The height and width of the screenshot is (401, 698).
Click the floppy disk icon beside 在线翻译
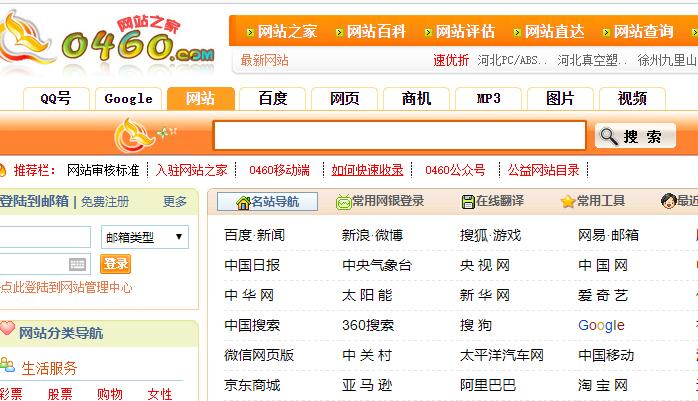(467, 202)
